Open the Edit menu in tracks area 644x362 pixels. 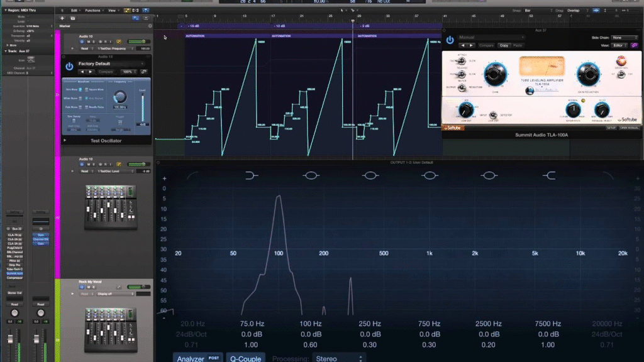75,11
